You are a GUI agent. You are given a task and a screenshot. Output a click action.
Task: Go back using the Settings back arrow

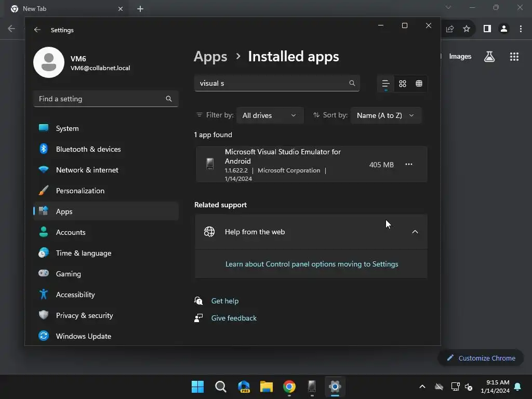[37, 30]
